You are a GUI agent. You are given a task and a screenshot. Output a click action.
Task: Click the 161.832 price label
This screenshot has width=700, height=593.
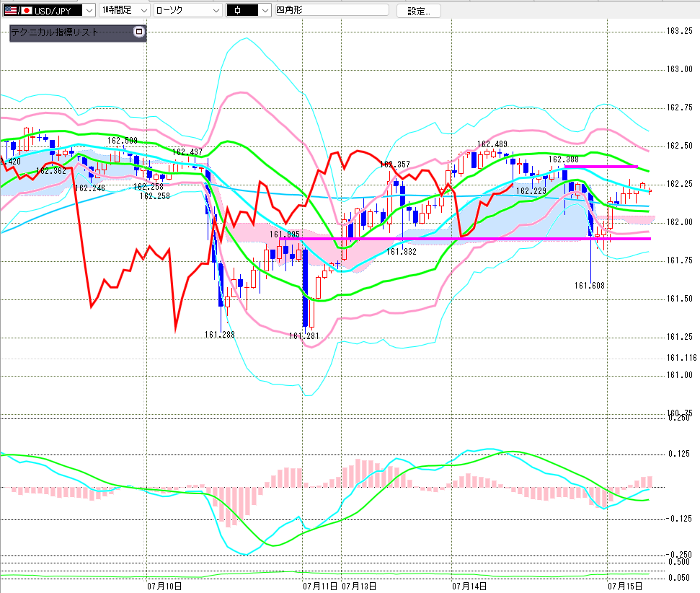pos(402,252)
